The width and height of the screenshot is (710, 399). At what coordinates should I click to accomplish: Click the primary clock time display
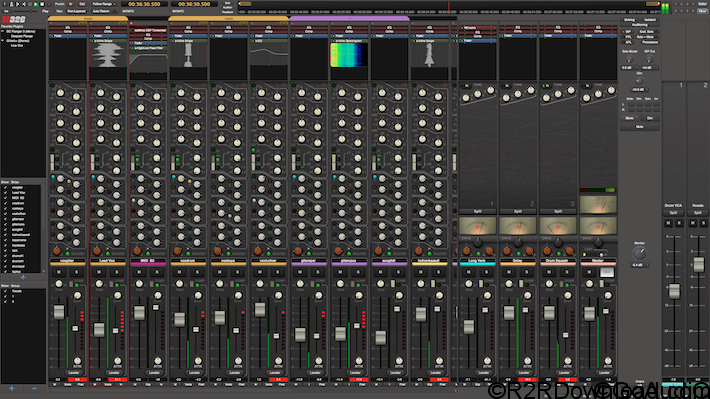144,4
